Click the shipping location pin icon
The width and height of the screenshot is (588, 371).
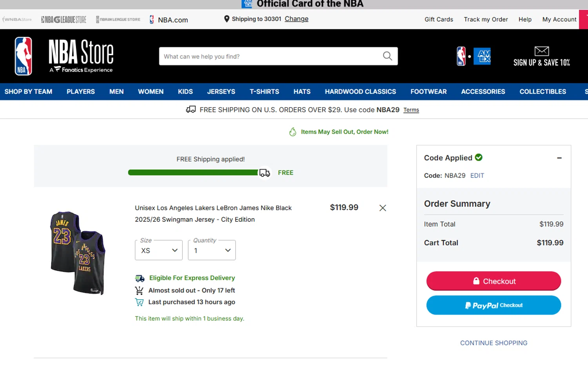tap(227, 19)
